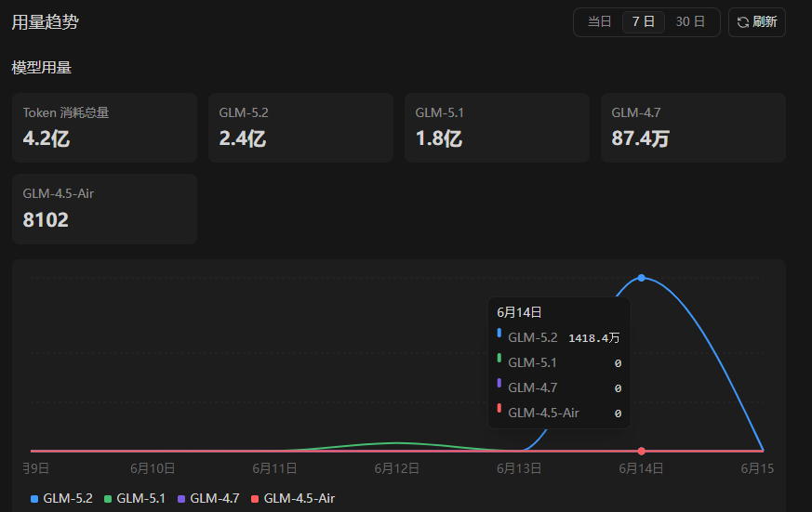
Task: Click the blue GLM-5.2 legend swatch
Action: (x=34, y=499)
